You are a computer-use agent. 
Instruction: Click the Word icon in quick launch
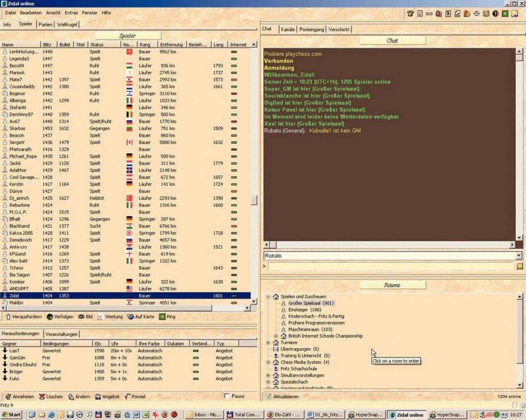tap(136, 415)
